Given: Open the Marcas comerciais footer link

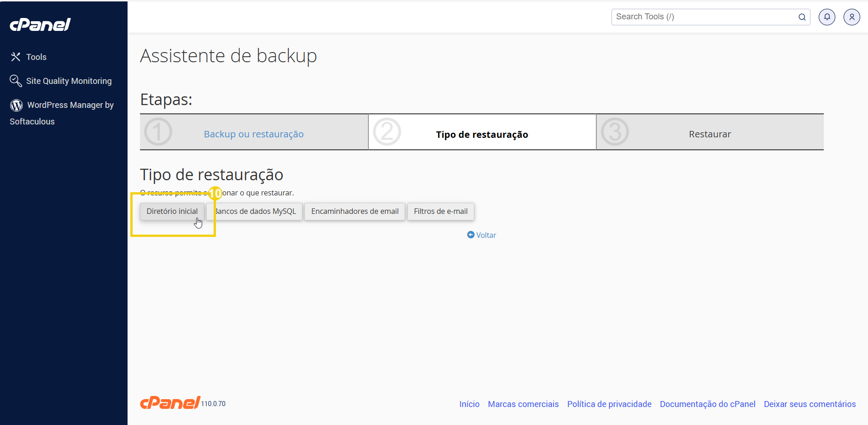Looking at the screenshot, I should coord(523,404).
